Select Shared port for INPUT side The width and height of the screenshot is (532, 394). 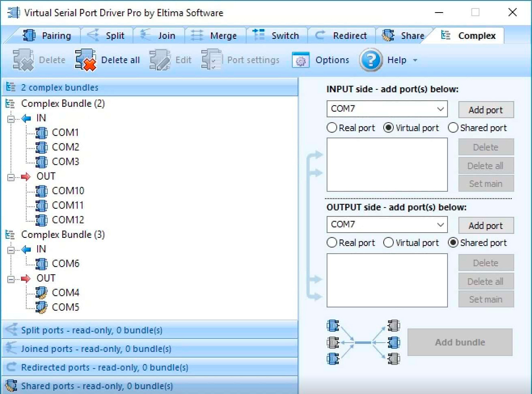tap(453, 128)
